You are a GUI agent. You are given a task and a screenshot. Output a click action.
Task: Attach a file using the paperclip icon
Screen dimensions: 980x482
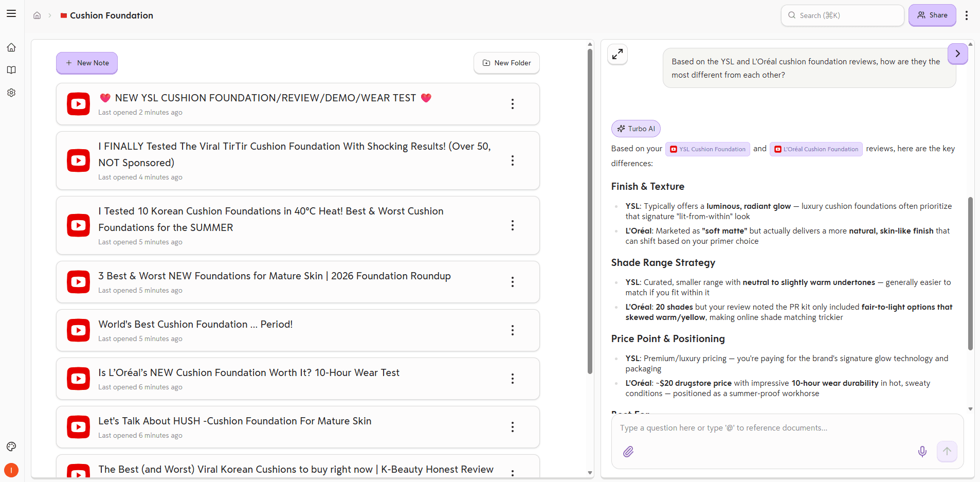point(628,452)
